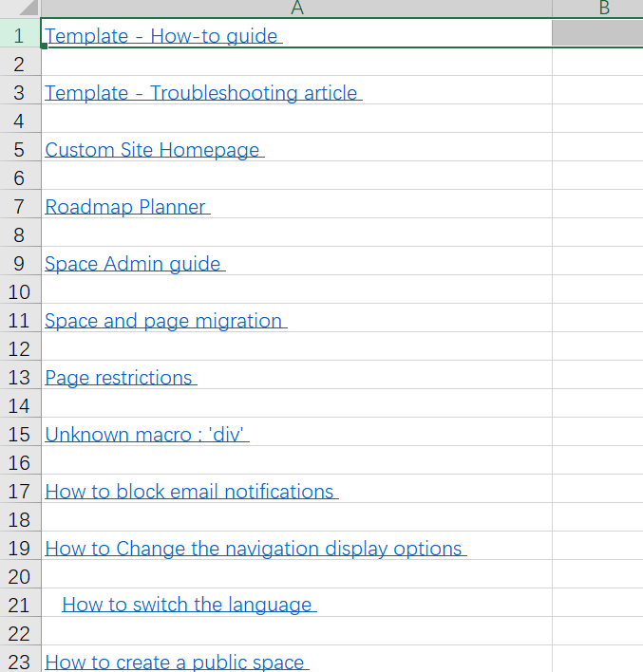Click empty cell A10
Viewport: 643px width, 672px height.
[296, 289]
